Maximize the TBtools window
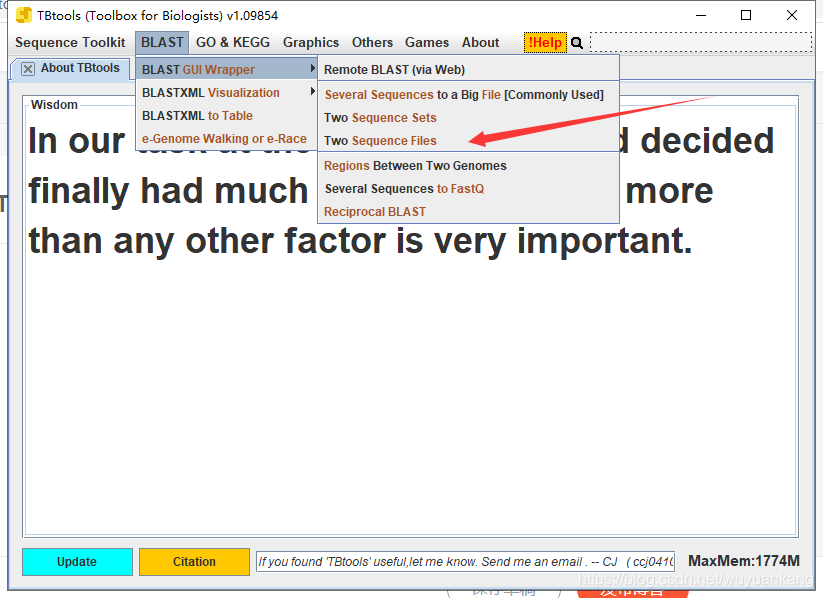823x598 pixels. coord(746,15)
